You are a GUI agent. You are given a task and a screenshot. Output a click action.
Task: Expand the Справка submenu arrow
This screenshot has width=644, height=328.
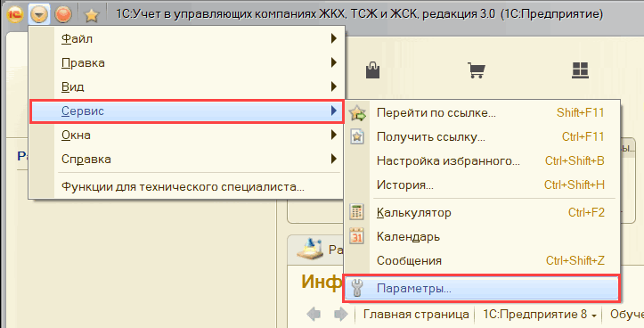click(333, 159)
